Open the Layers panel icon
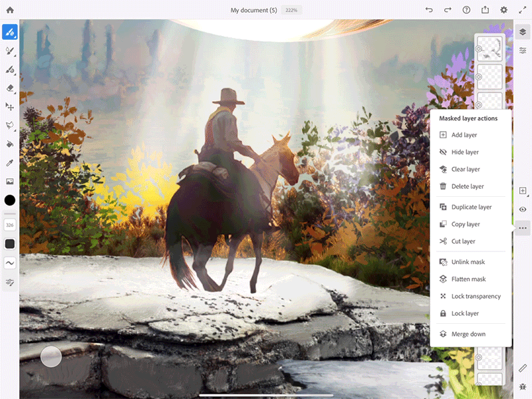Screen dimensions: 532x399 click(523, 31)
